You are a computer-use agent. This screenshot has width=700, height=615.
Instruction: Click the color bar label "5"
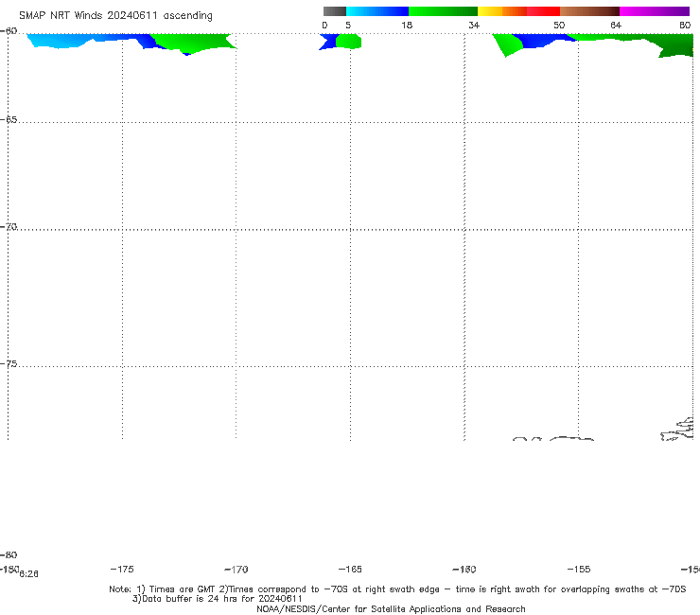pos(348,26)
